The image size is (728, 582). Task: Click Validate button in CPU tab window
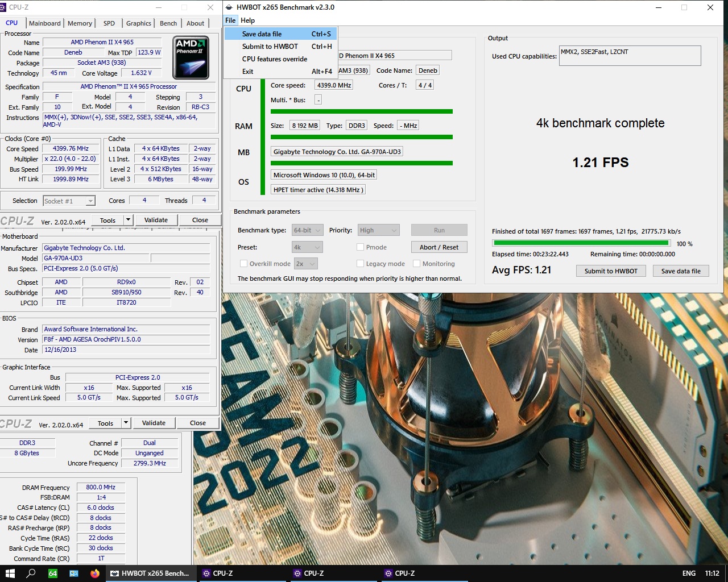(156, 220)
